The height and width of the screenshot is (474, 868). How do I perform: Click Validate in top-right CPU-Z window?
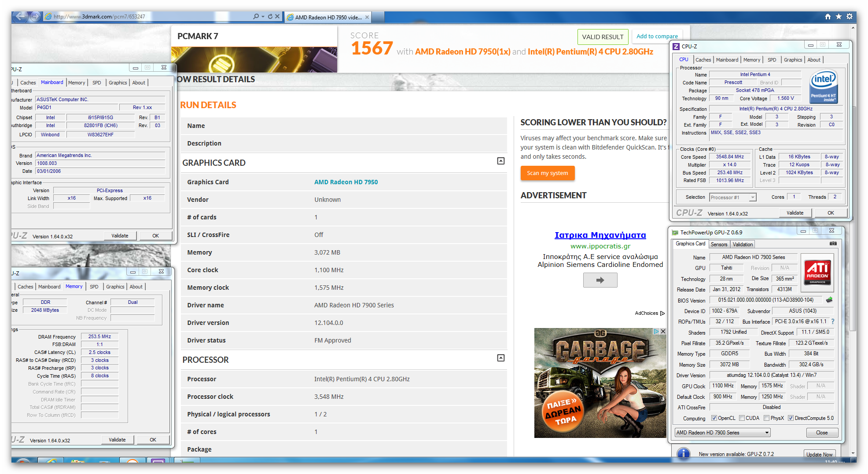(x=794, y=213)
